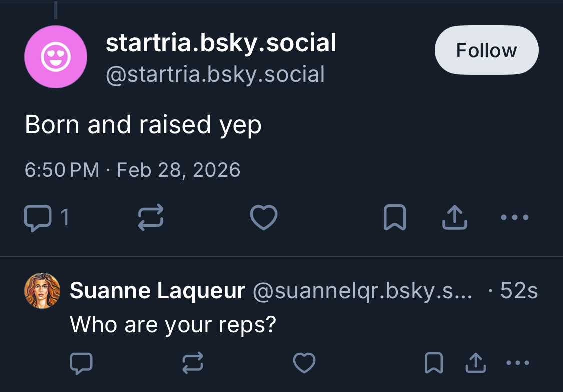Click the Suanne Laqueur display name
Image resolution: width=563 pixels, height=392 pixels.
157,291
